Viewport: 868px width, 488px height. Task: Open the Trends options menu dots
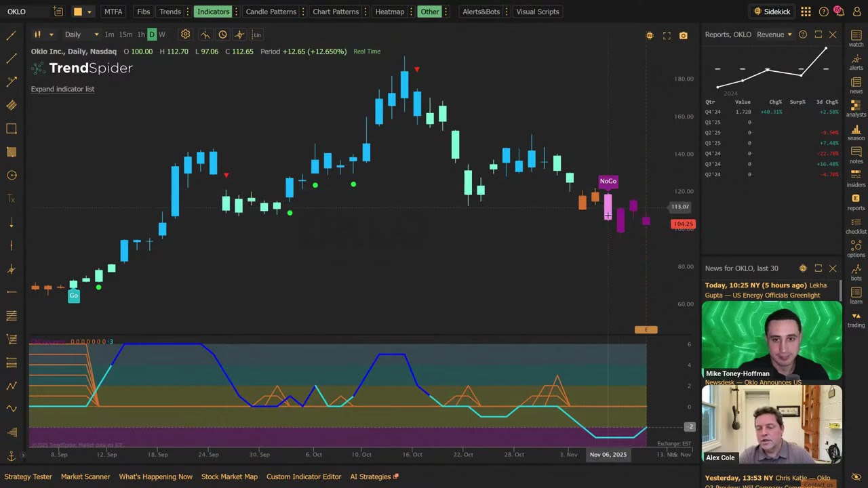pyautogui.click(x=188, y=12)
